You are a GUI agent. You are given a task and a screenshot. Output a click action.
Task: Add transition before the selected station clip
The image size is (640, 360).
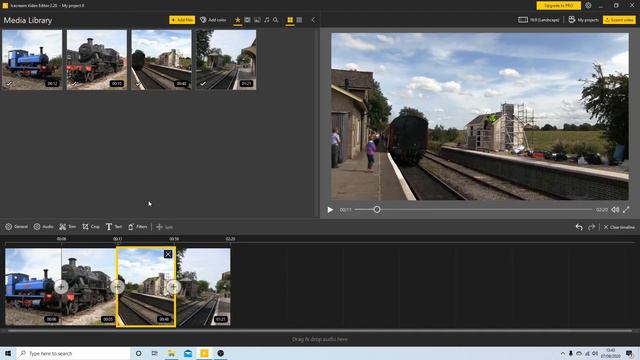(x=118, y=287)
